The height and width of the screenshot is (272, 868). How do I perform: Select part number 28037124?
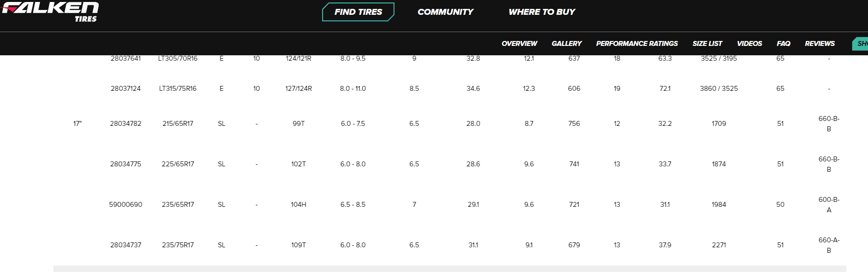click(x=125, y=88)
